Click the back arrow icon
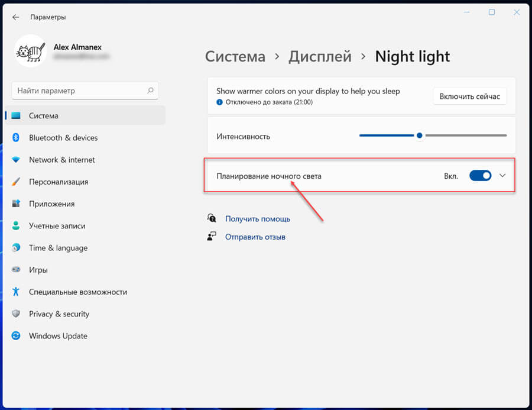This screenshot has width=532, height=410. (15, 17)
